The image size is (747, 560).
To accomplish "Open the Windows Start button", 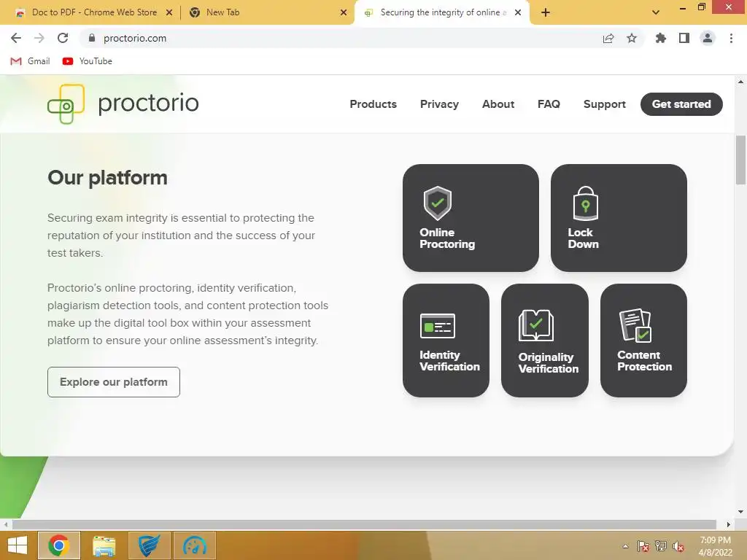I will [18, 545].
